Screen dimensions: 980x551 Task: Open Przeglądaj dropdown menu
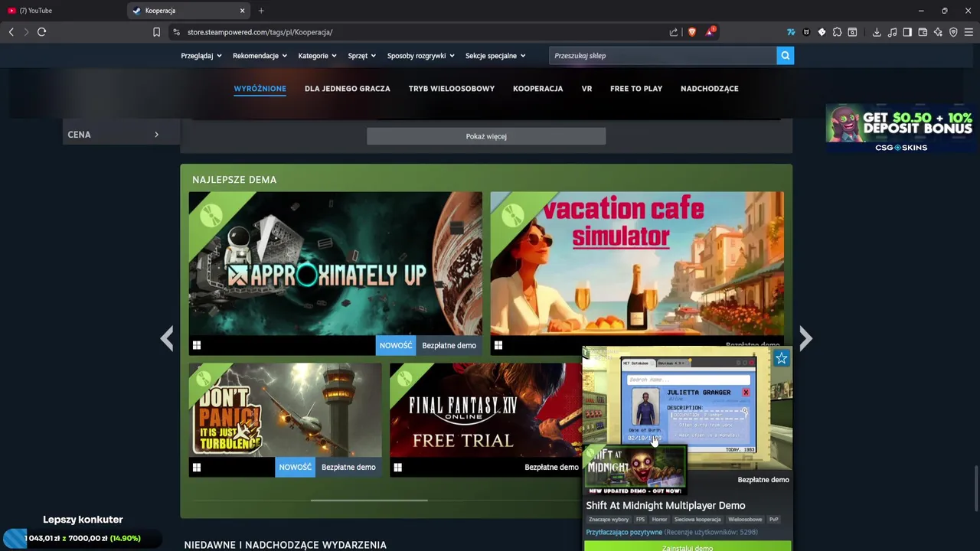point(201,56)
